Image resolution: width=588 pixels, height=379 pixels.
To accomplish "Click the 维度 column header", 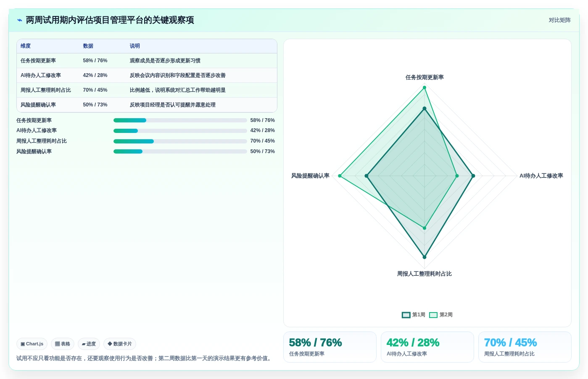I will pyautogui.click(x=26, y=46).
